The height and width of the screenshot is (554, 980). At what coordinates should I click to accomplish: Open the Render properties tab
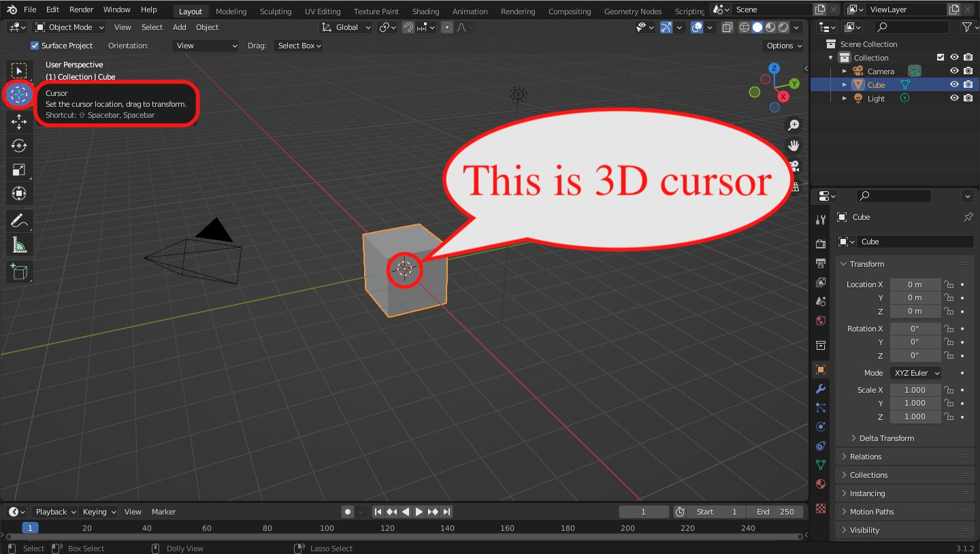tap(821, 244)
